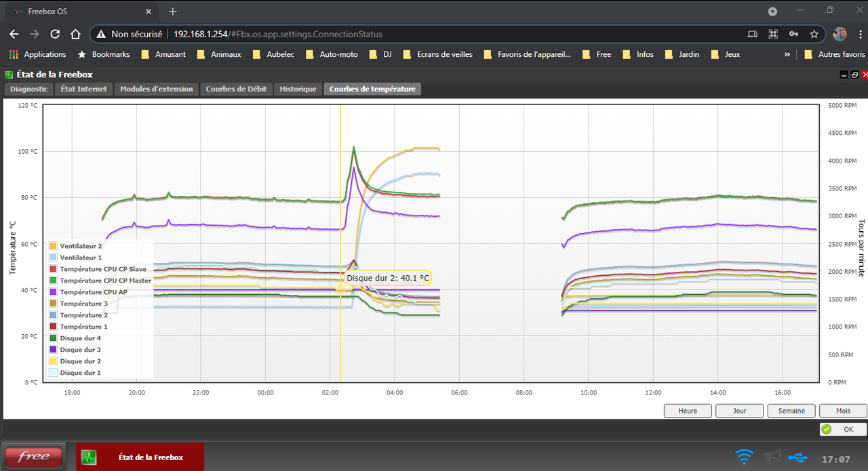The image size is (868, 471).
Task: Click the Température 1 legend label
Action: coord(84,327)
